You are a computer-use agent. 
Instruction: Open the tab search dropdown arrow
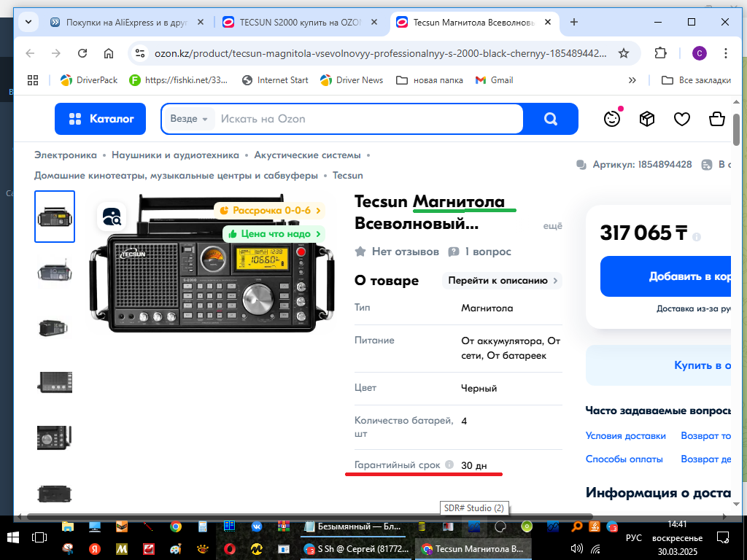pyautogui.click(x=28, y=22)
